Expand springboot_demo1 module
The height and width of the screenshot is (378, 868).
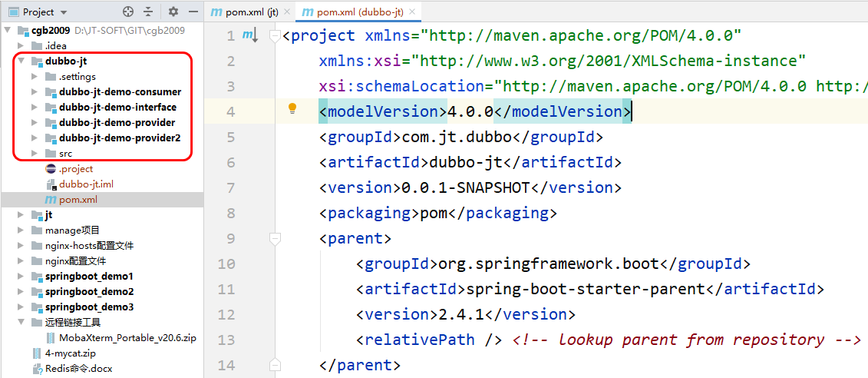[x=21, y=276]
